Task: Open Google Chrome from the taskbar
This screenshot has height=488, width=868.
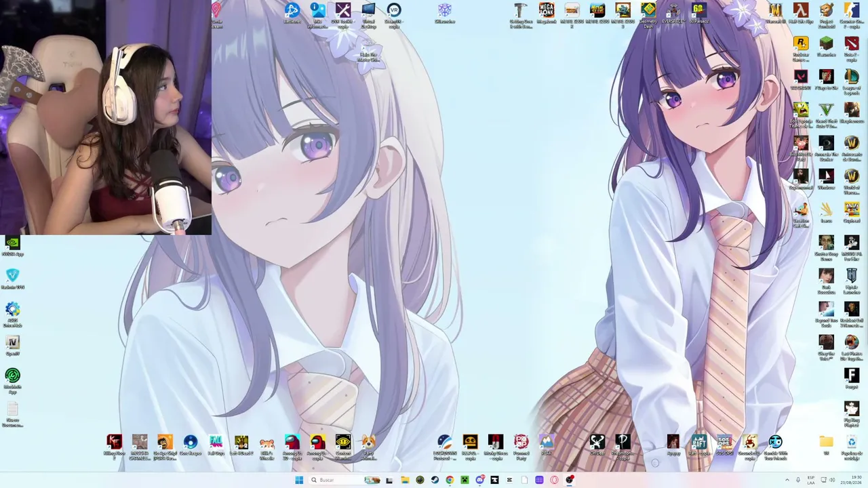Action: 450,480
